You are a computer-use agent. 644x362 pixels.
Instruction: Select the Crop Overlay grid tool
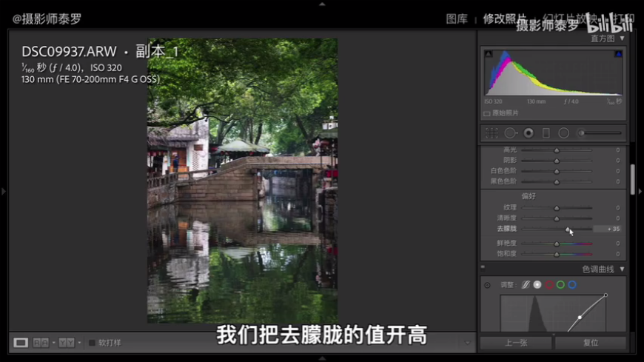(x=492, y=133)
